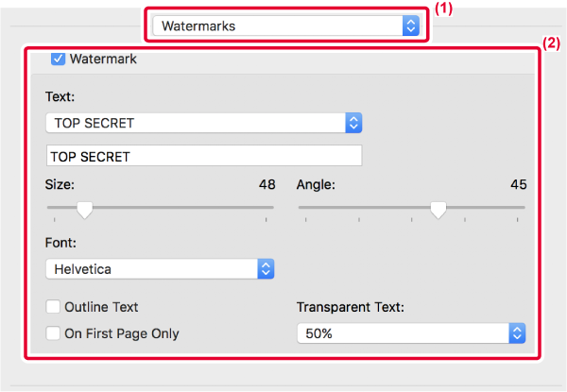Click the Outline Text label
Image resolution: width=567 pixels, height=392 pixels.
click(103, 307)
